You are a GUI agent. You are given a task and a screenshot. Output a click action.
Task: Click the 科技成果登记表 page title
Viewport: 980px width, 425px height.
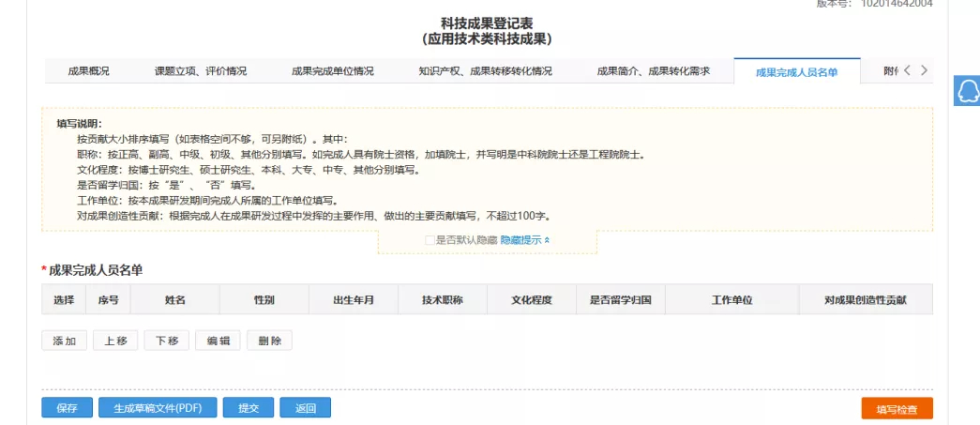tap(487, 24)
